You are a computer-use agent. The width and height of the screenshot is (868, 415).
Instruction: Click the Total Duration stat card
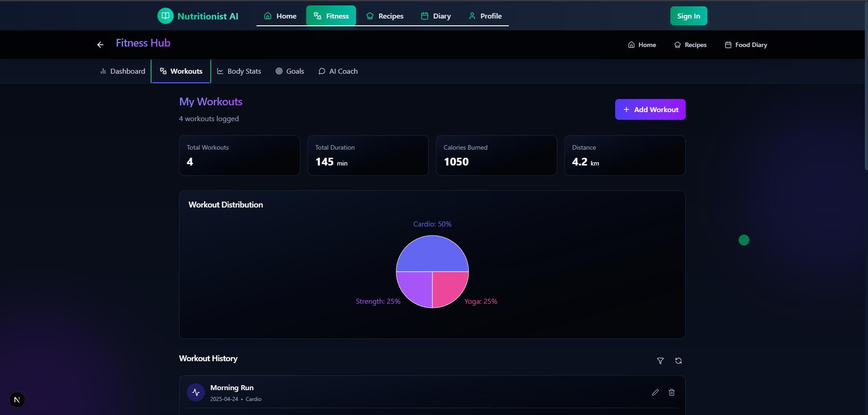pos(368,156)
